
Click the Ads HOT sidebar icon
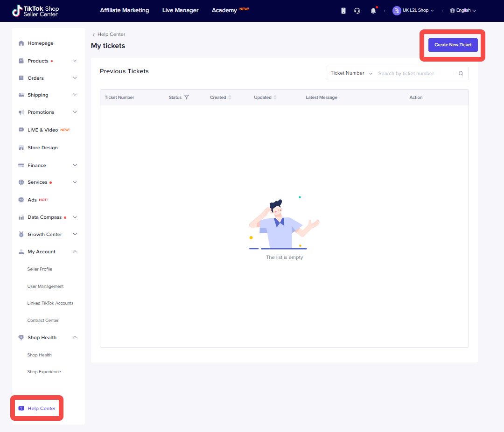click(x=21, y=200)
